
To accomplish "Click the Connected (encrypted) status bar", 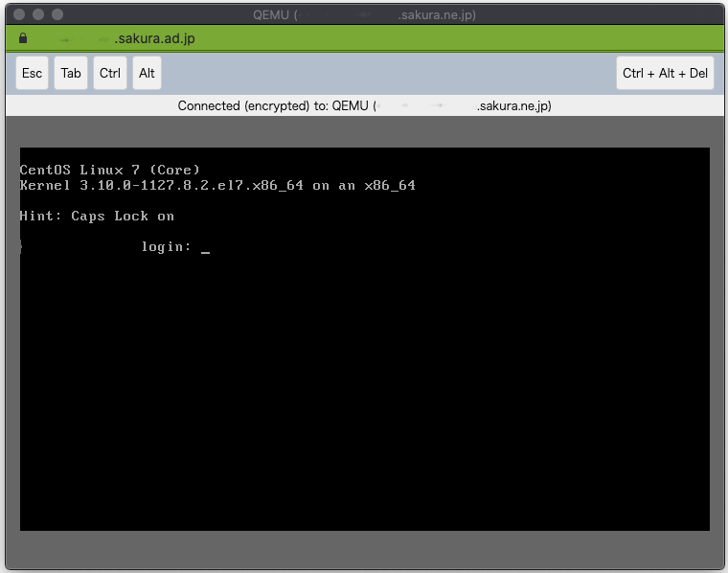I will [x=364, y=105].
